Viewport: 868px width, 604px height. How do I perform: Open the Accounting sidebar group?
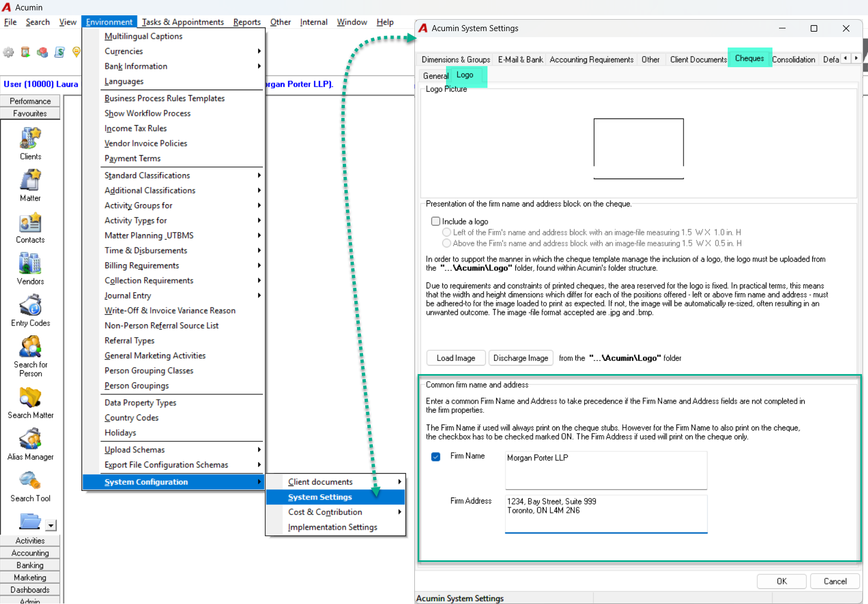[x=30, y=553]
